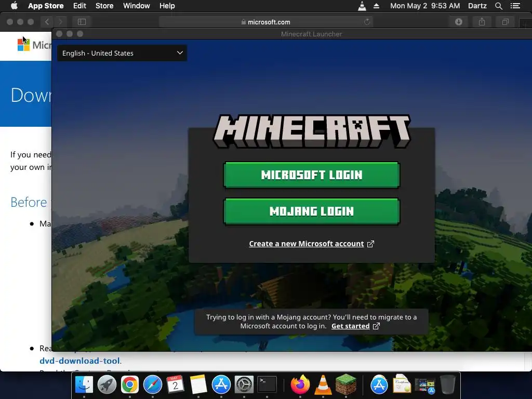Launch Firefox from the Dock
The image size is (532, 399).
click(x=300, y=385)
